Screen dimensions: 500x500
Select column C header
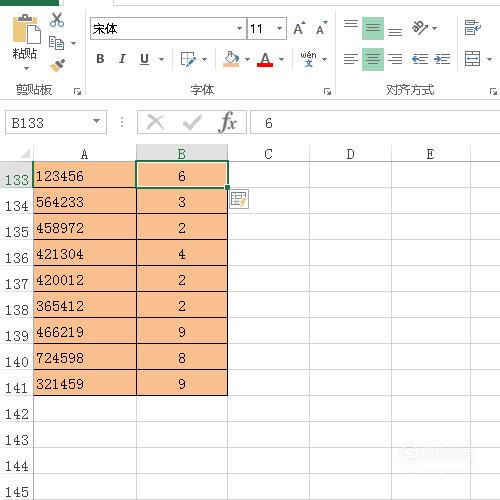coord(268,154)
